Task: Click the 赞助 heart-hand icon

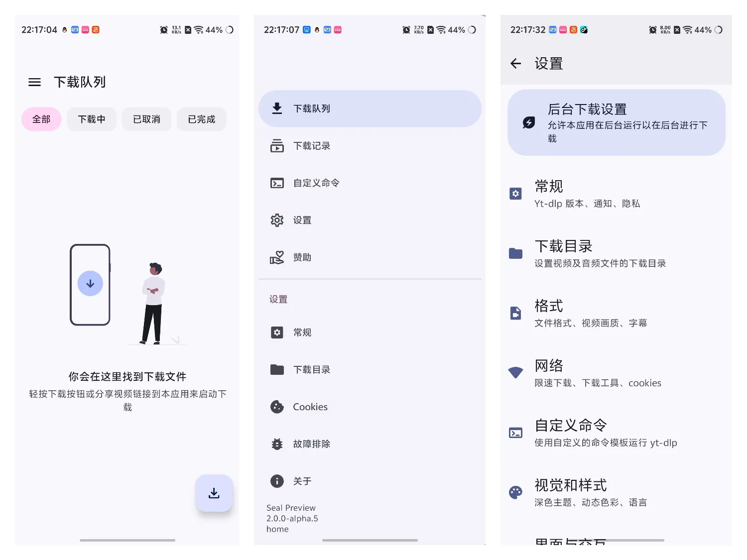Action: point(277,257)
